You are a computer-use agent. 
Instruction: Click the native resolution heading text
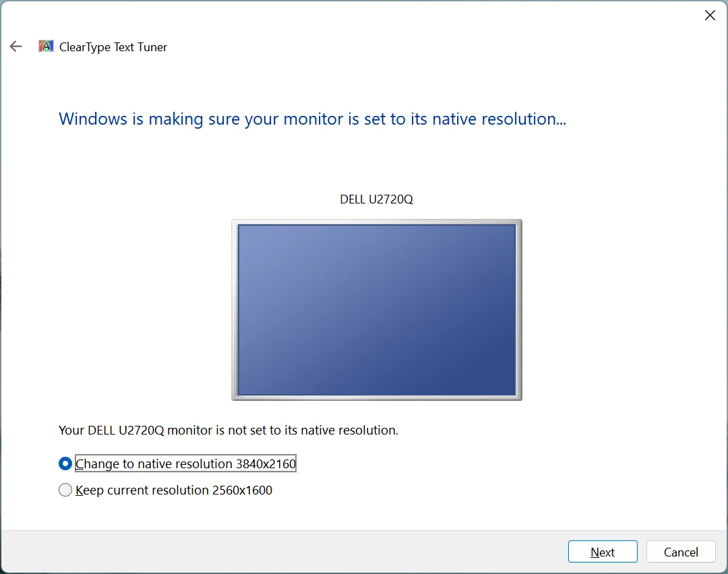[x=312, y=119]
